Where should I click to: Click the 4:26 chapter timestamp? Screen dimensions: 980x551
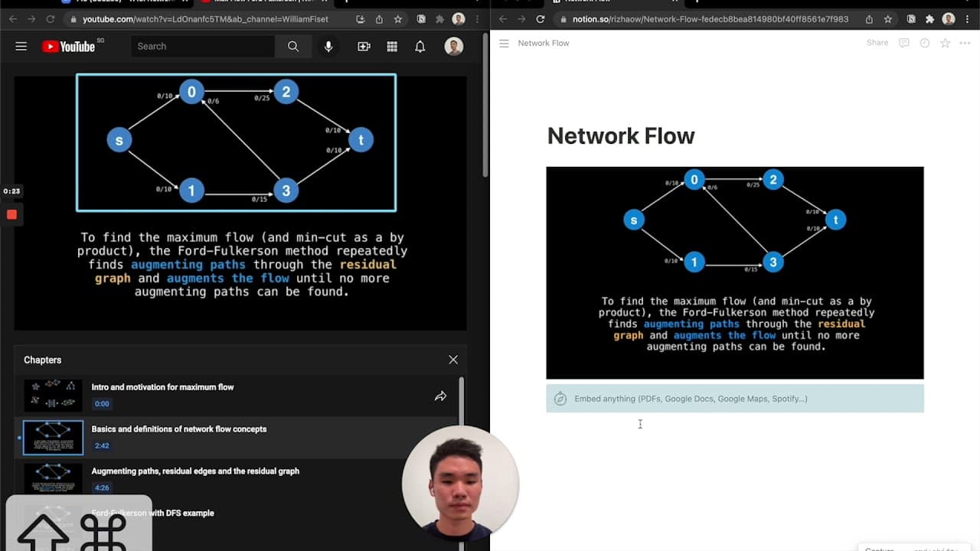[102, 487]
